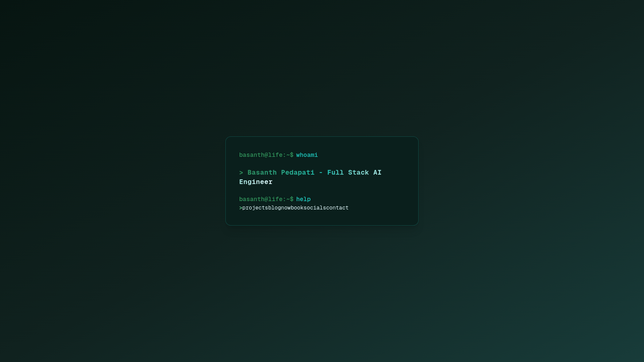644x362 pixels.
Task: Open the contact link
Action: (337, 208)
